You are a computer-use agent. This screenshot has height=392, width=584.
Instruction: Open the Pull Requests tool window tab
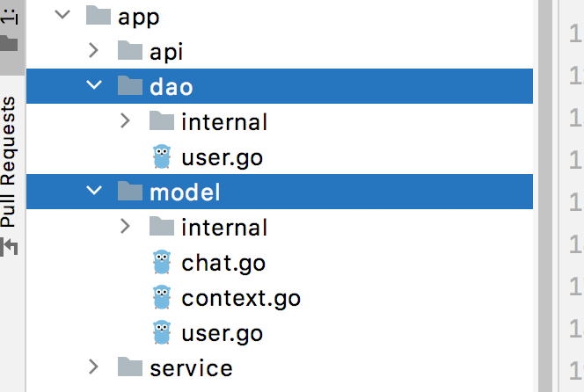pyautogui.click(x=8, y=162)
